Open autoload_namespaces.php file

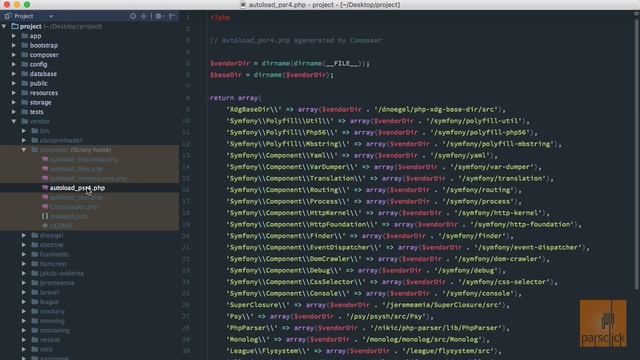point(88,178)
